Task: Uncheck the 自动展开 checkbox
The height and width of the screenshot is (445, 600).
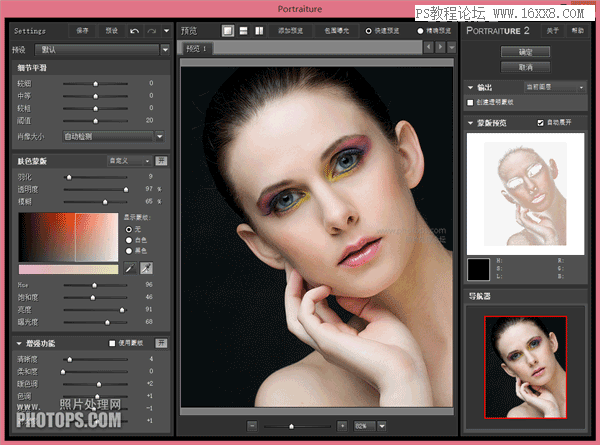Action: click(540, 122)
